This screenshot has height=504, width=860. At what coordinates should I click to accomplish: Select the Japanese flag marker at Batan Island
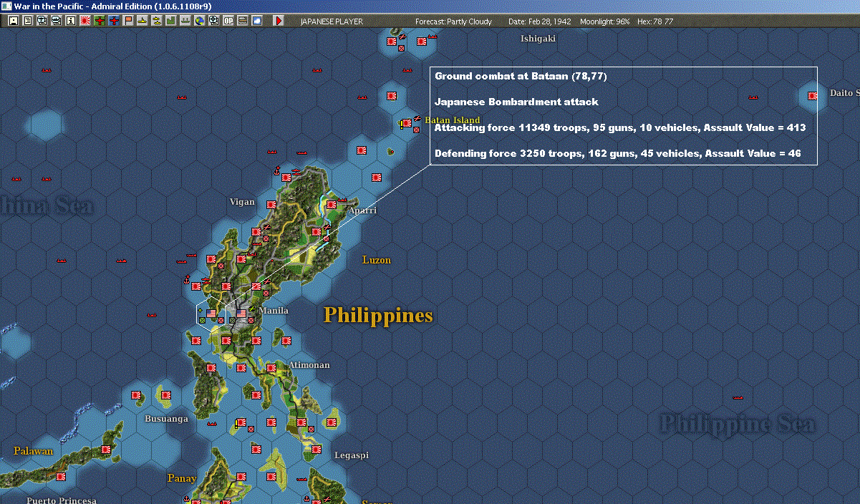coord(407,123)
